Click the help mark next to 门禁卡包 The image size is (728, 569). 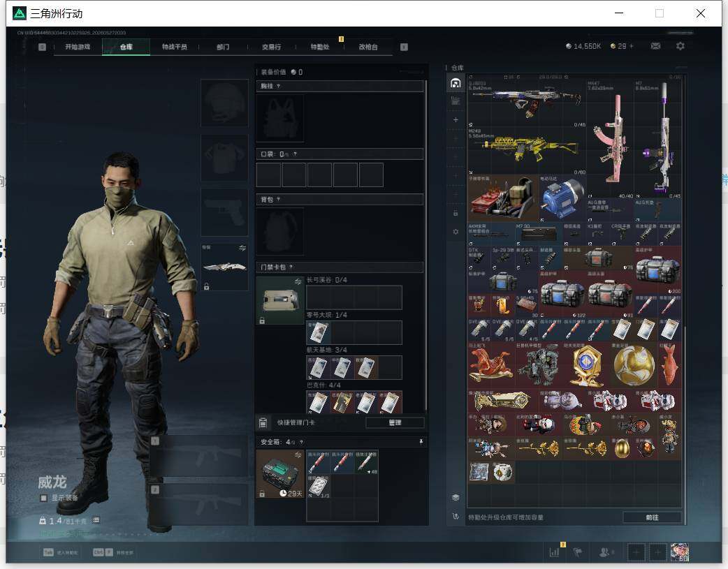coord(291,267)
